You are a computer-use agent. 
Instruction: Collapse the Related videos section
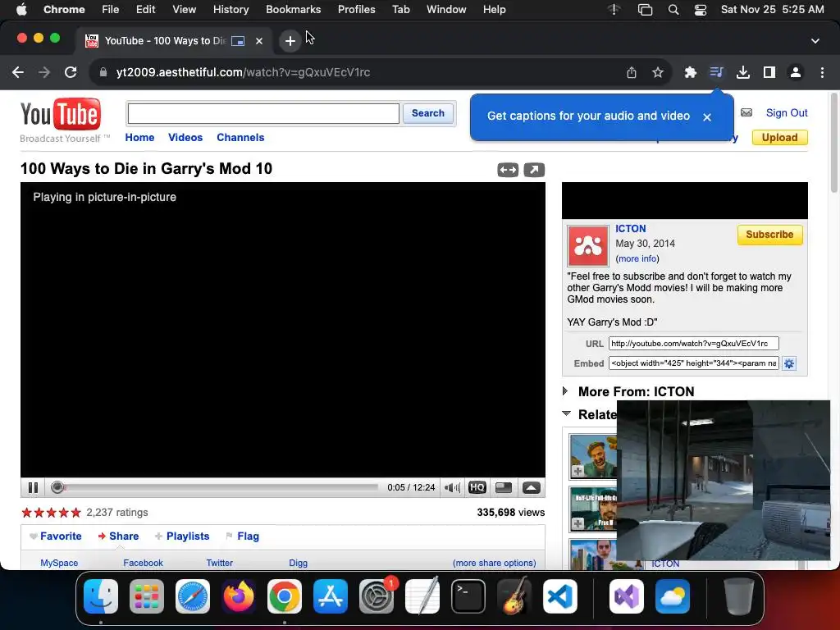point(566,413)
